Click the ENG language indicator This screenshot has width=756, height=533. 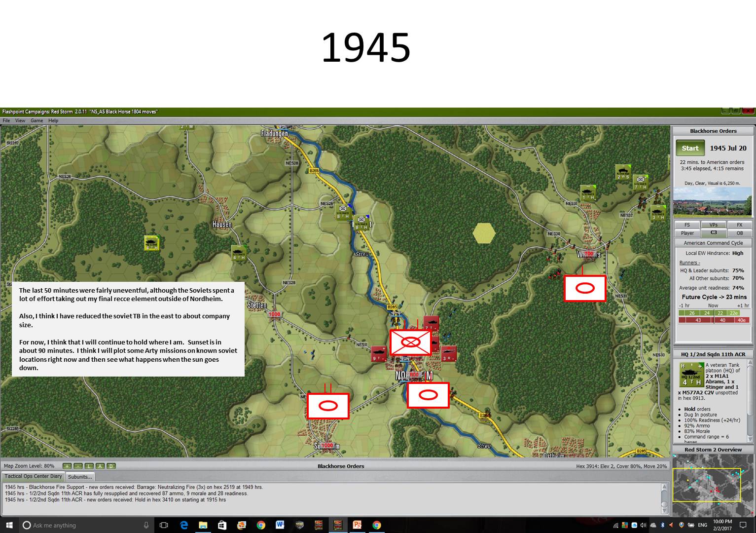click(x=703, y=525)
